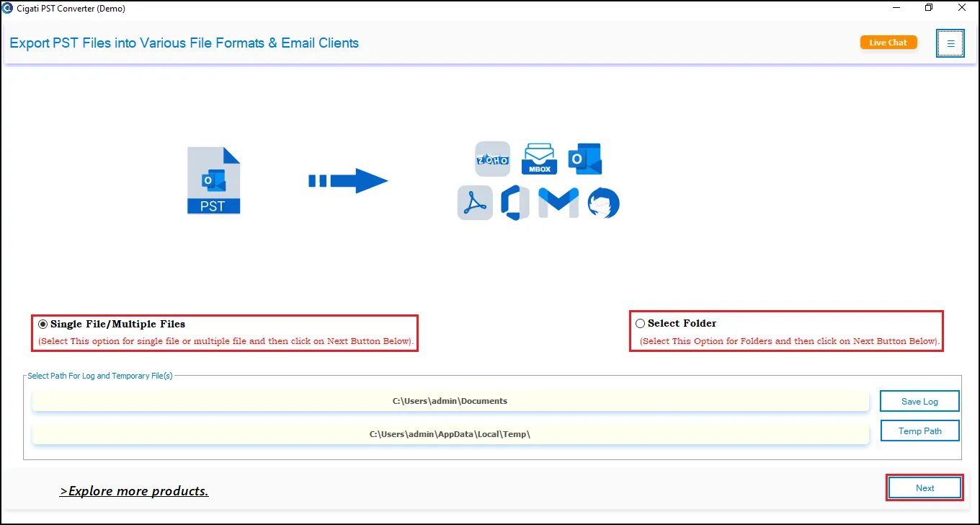
Task: Click the Cigati app logo in title bar
Action: [7, 8]
